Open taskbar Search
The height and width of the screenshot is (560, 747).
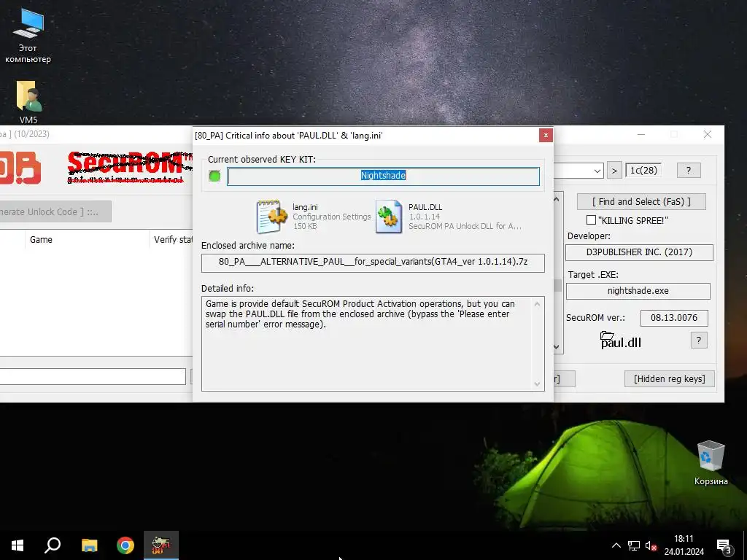(x=53, y=545)
